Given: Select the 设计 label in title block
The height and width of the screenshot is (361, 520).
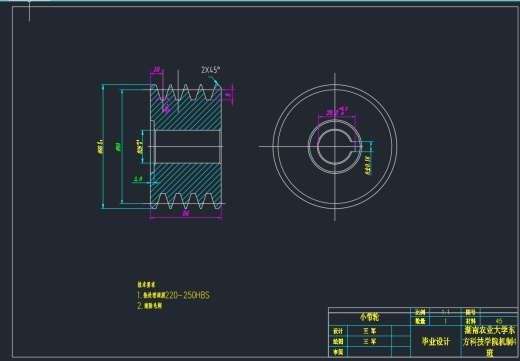Looking at the screenshot, I should pos(338,331).
